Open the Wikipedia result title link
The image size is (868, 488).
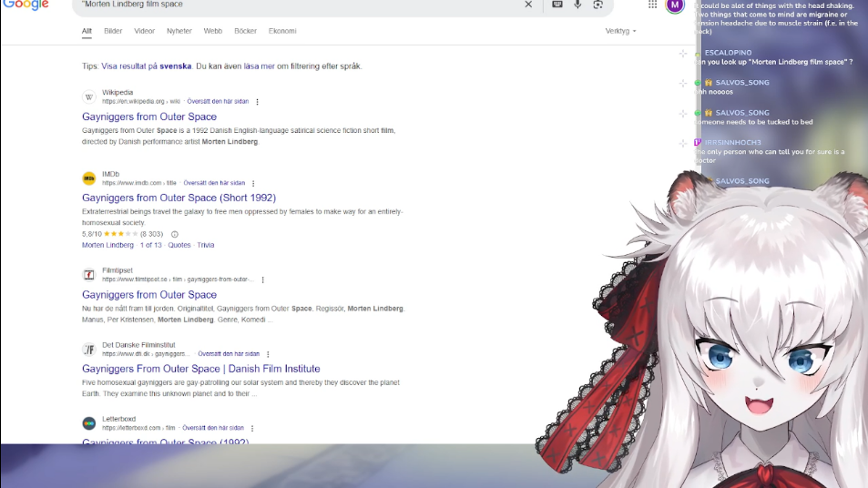pos(149,117)
